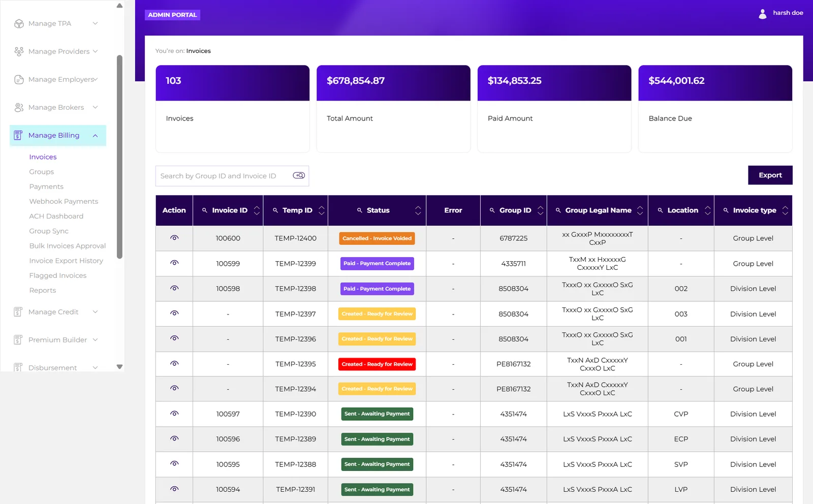Image resolution: width=813 pixels, height=504 pixels.
Task: Open Invoice Export History link
Action: pyautogui.click(x=66, y=261)
